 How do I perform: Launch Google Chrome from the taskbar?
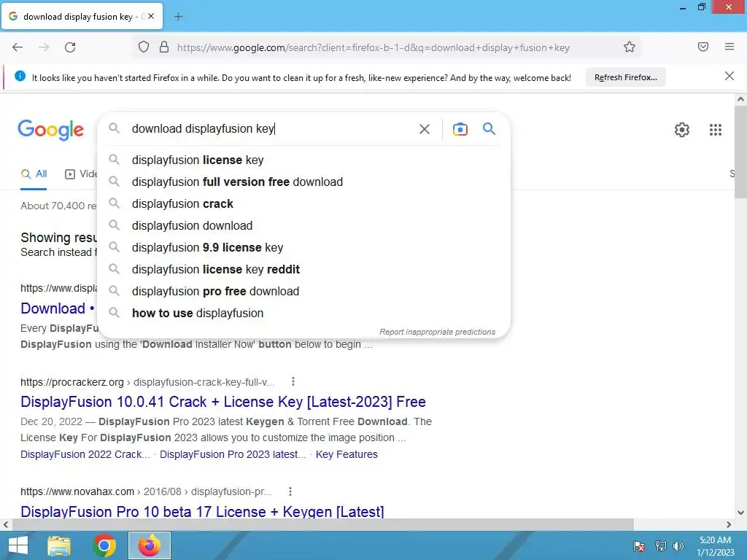104,545
